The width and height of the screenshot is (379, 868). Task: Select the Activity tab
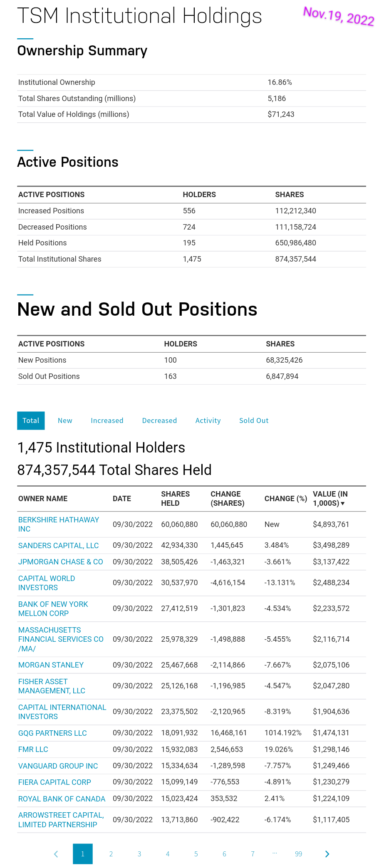point(208,420)
